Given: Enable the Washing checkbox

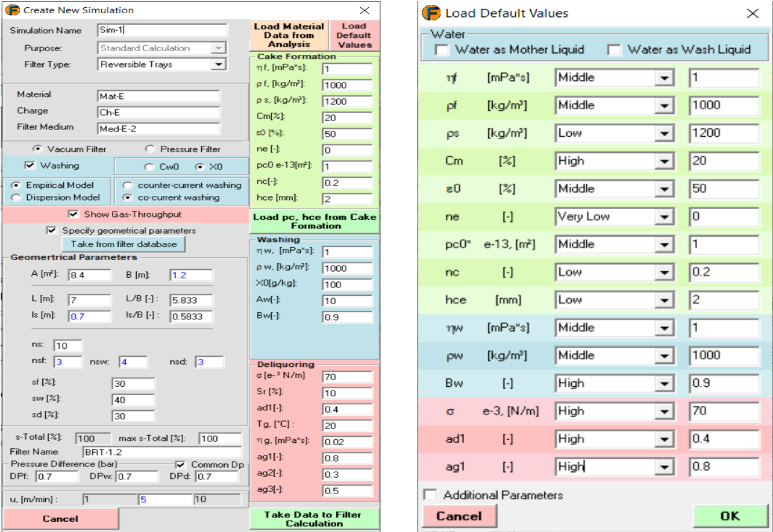Looking at the screenshot, I should pos(30,165).
